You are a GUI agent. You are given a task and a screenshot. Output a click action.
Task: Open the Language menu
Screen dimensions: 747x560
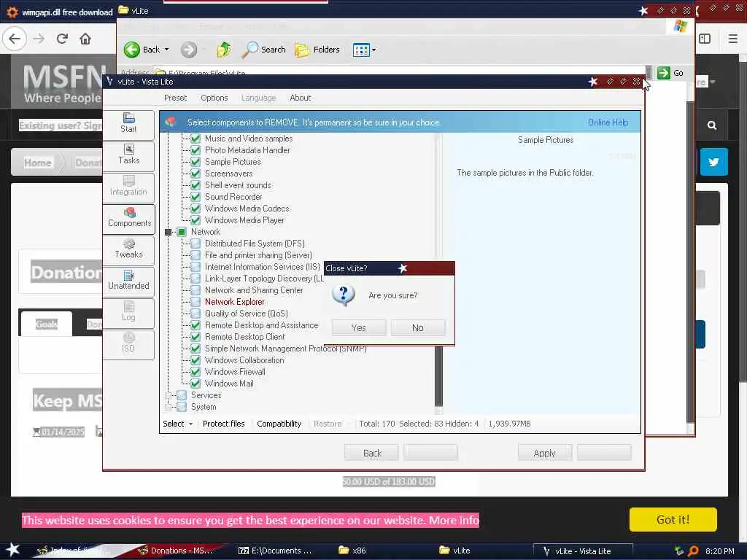tap(258, 98)
